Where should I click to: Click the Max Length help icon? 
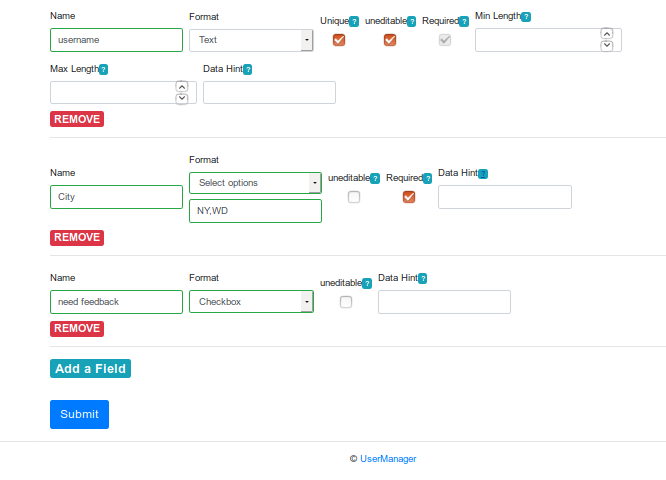click(103, 69)
